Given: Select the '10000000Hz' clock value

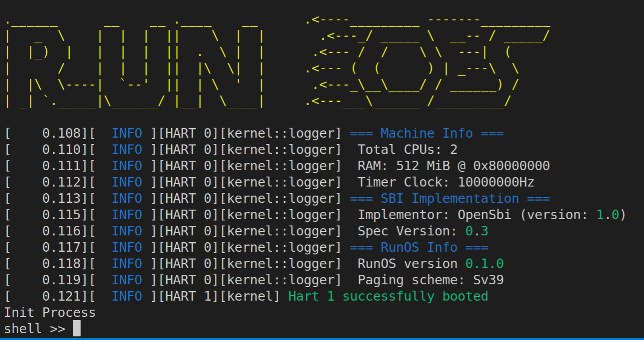Looking at the screenshot, I should [496, 182].
